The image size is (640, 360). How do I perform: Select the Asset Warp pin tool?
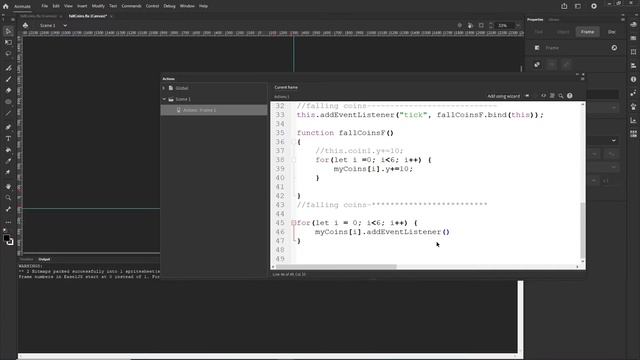pos(8,172)
